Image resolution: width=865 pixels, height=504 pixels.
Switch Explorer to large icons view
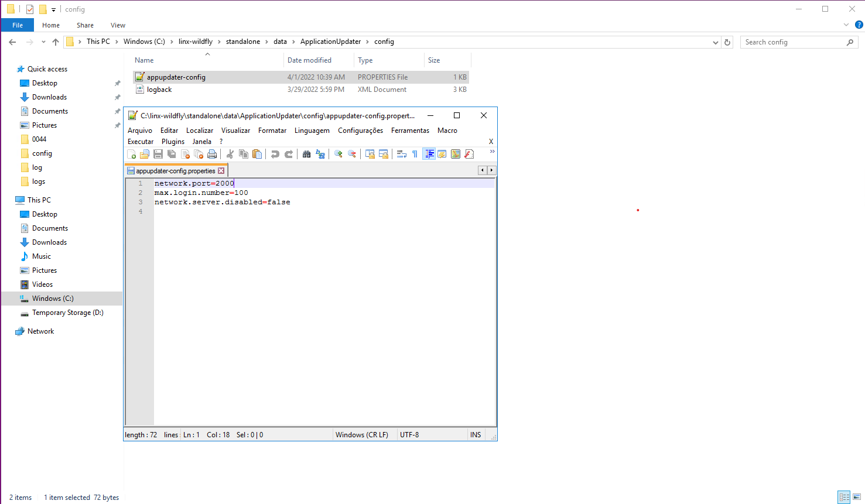coord(856,497)
